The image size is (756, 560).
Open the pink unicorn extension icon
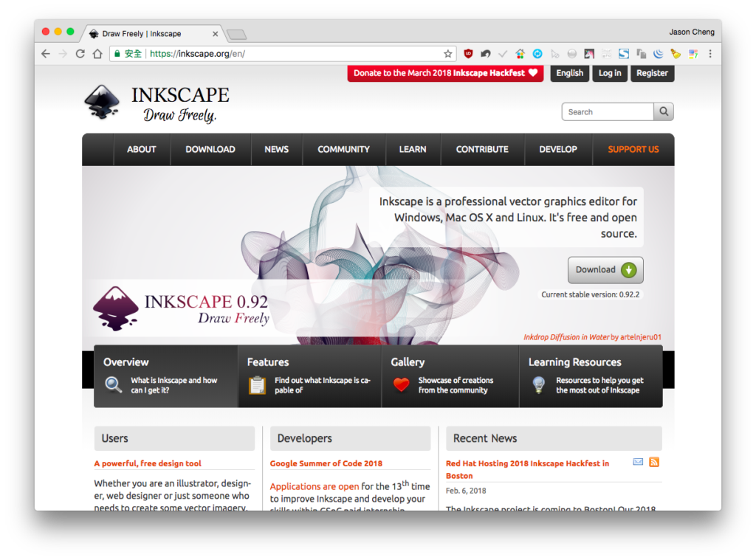point(589,54)
